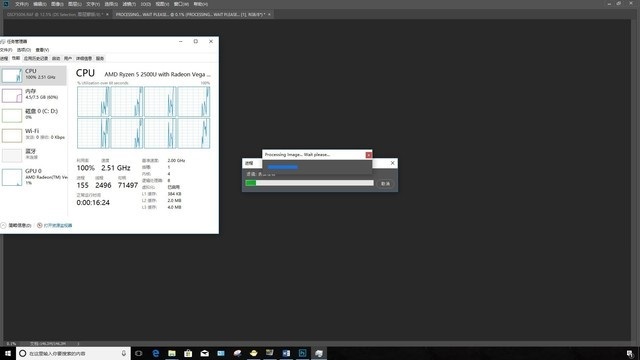This screenshot has height=360, width=640.
Task: Open Task Manager's 选项(O) menu
Action: [24, 50]
